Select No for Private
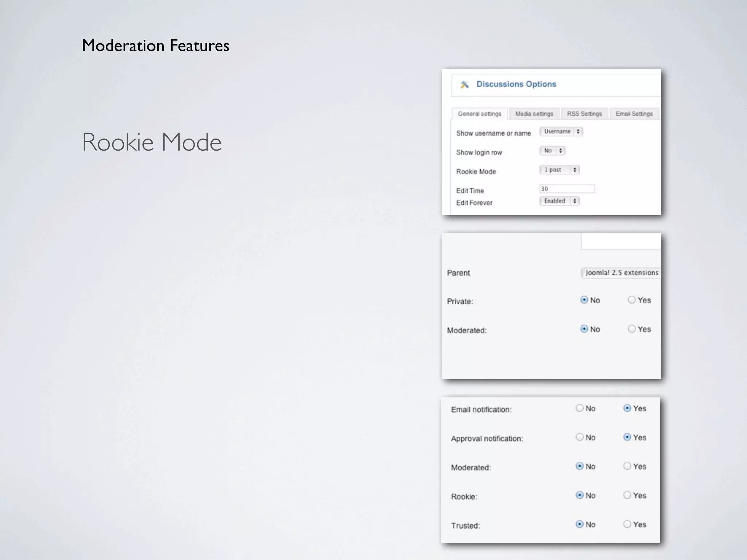747x560 pixels. tap(584, 300)
